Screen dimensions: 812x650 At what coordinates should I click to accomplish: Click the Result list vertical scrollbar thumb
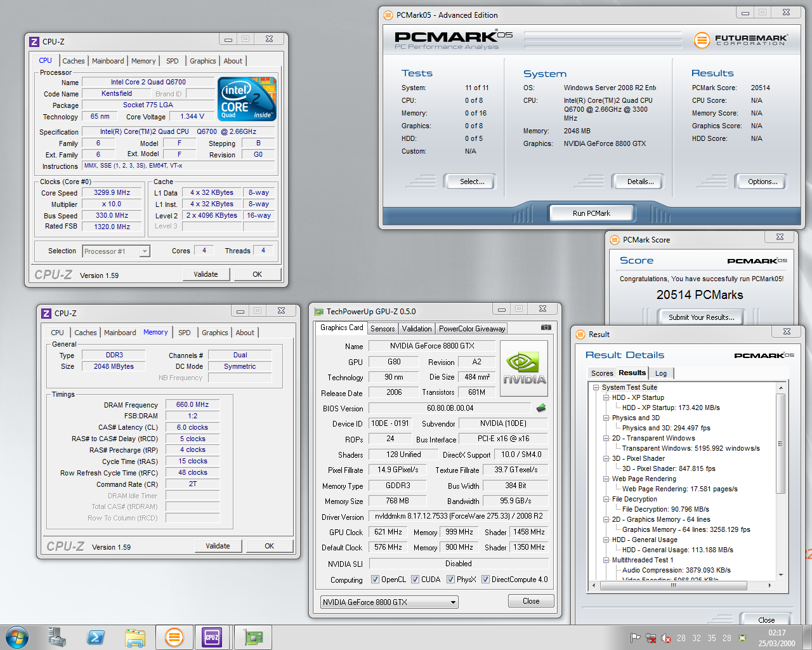(781, 444)
